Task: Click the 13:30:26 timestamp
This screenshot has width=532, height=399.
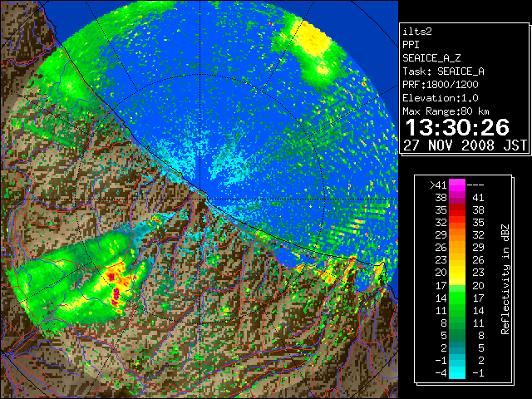Action: (457, 127)
